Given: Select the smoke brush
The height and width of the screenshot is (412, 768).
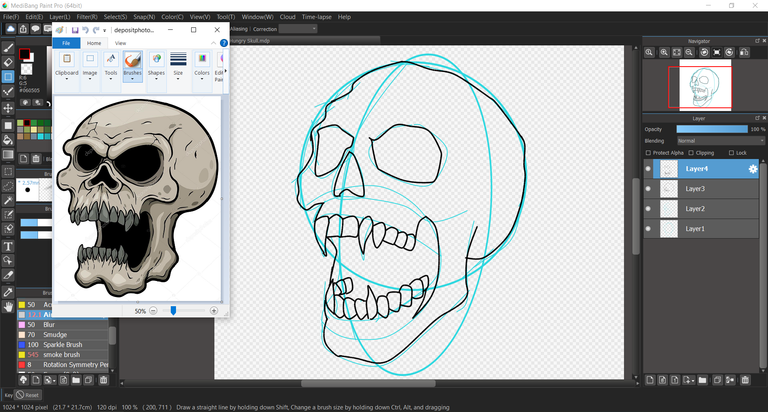Looking at the screenshot, I should (x=63, y=355).
